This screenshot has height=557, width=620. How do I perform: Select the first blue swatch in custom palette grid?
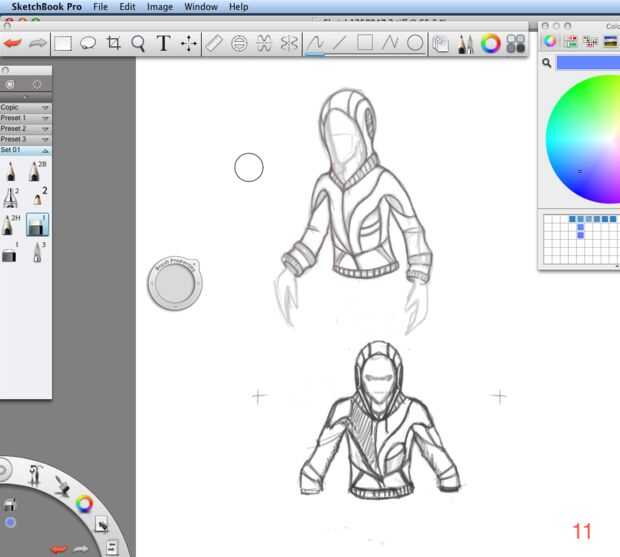pos(572,219)
